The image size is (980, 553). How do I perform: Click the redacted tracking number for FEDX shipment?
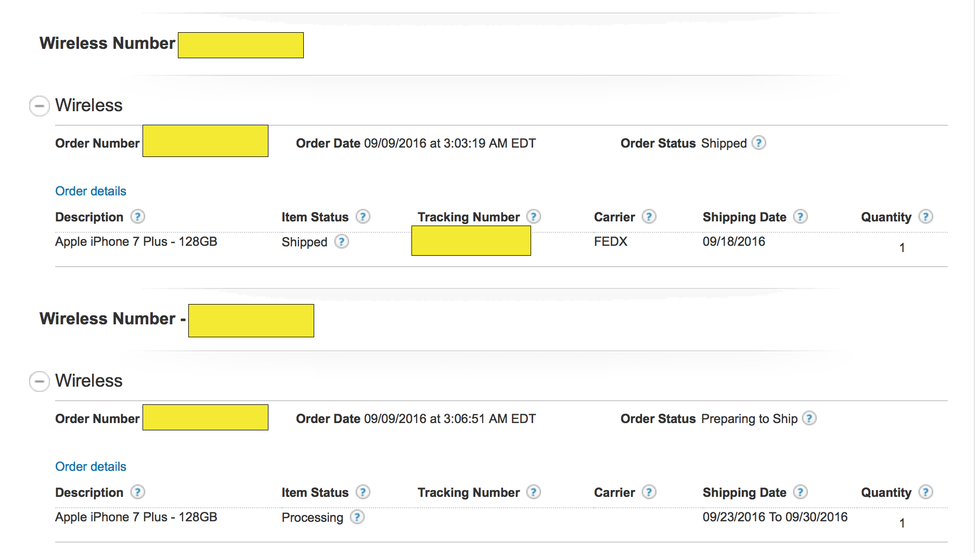point(471,241)
